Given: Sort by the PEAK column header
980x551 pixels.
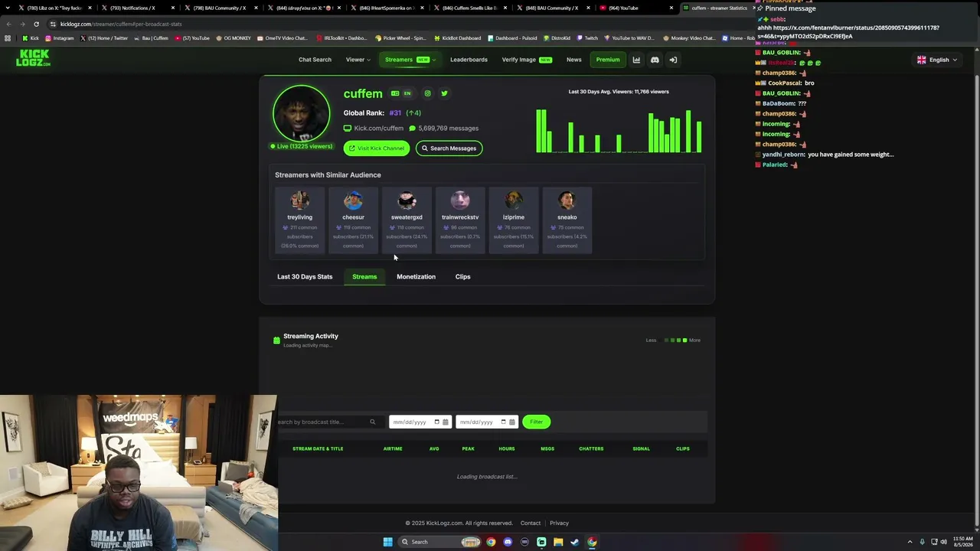Looking at the screenshot, I should 468,448.
